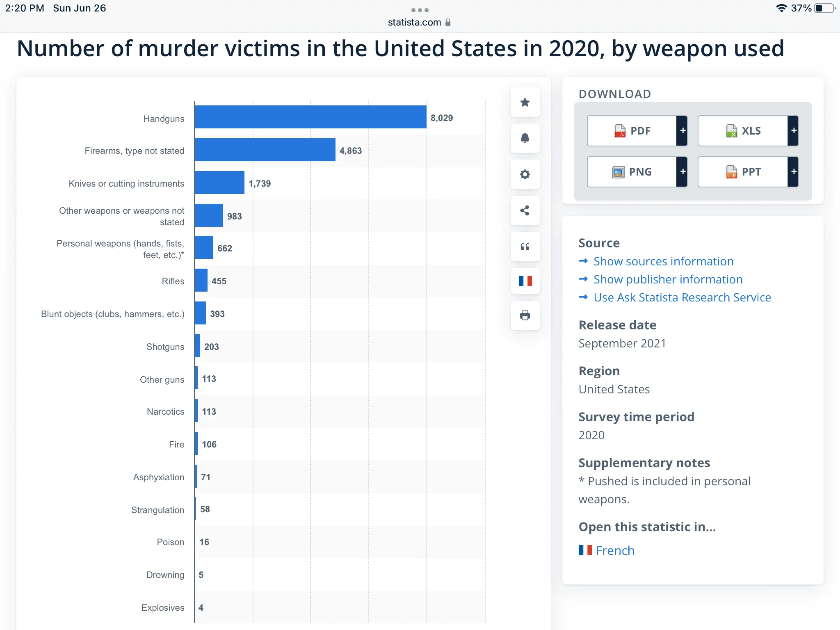840x630 pixels.
Task: Click the 'Strangulation' axis label
Action: (158, 510)
